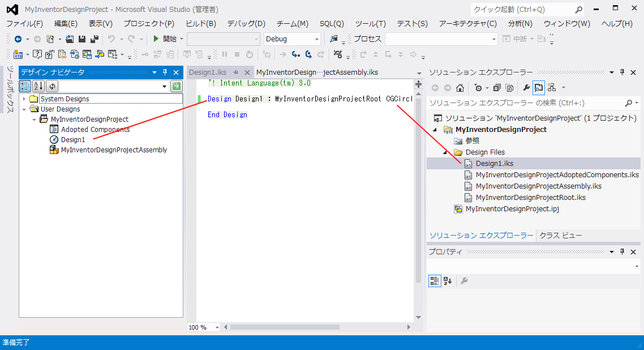Screen dimensions: 644x350
Task: Click the editor split window handle
Action: pyautogui.click(x=419, y=84)
